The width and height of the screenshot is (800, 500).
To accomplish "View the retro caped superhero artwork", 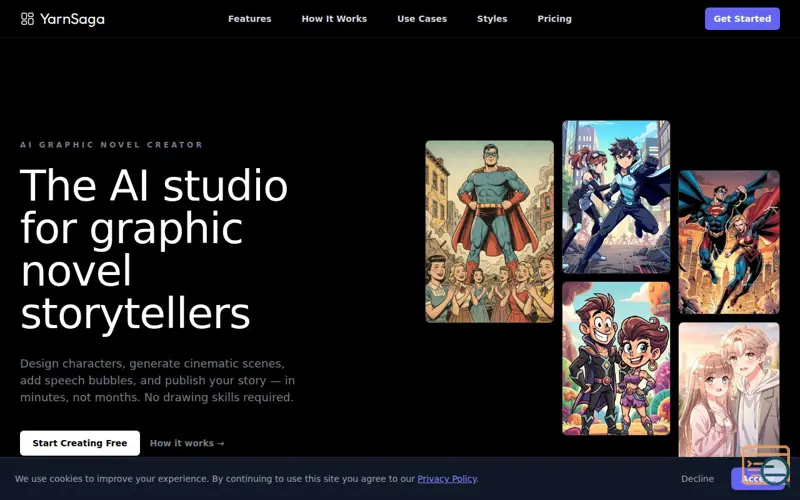I will pos(489,232).
